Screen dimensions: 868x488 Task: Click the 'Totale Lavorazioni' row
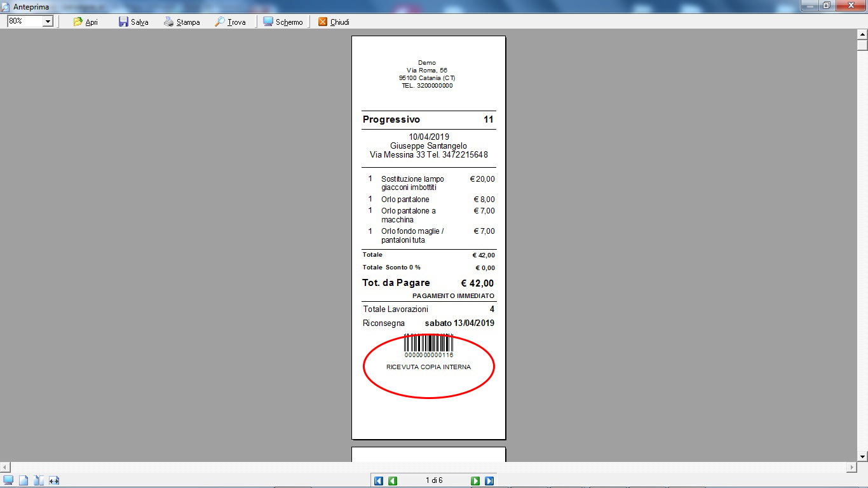pos(429,309)
